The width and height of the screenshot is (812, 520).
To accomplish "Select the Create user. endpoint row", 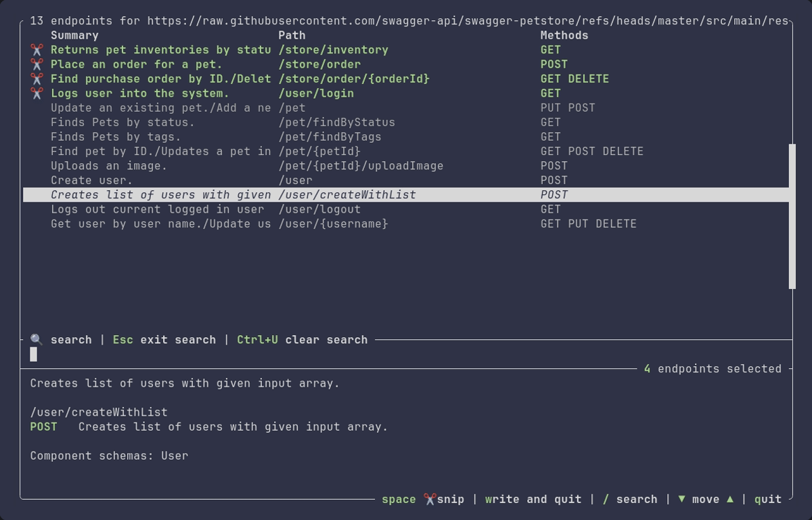I will pos(406,180).
